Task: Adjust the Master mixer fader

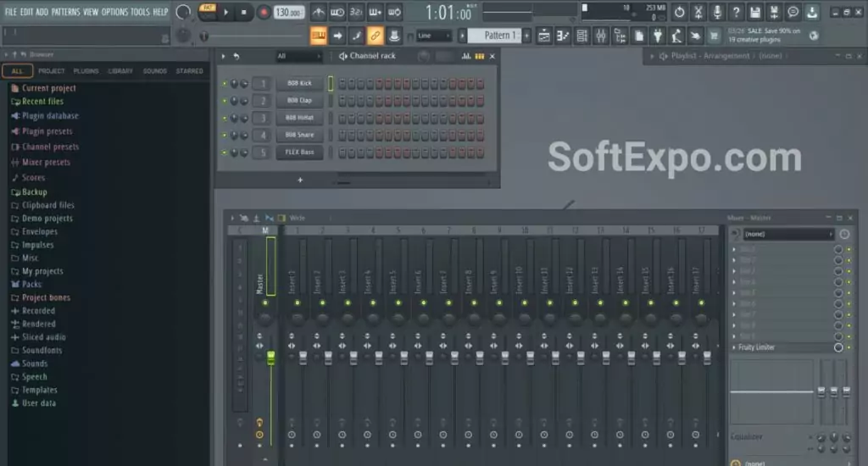Action: click(270, 358)
